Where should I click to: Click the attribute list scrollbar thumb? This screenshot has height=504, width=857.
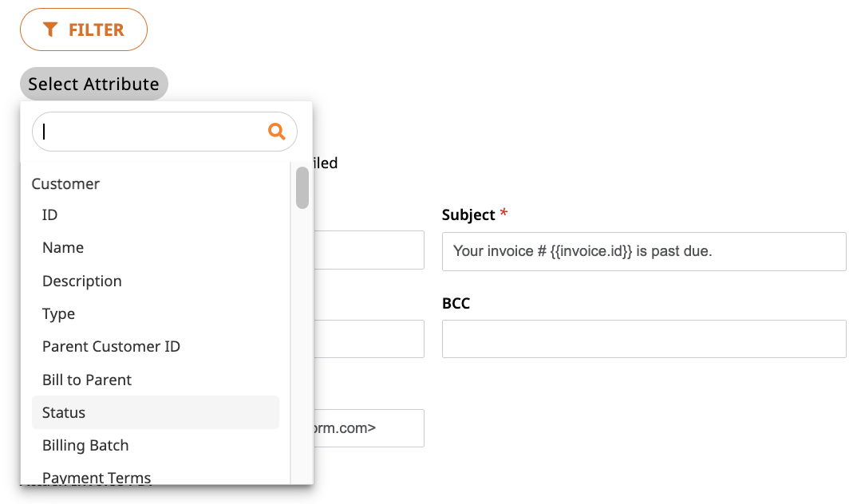coord(302,188)
